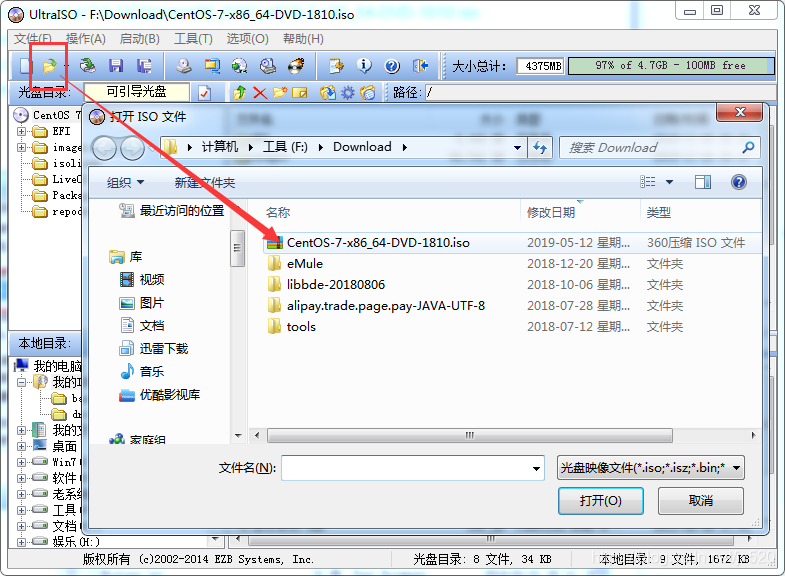Click the red X Delete icon
Viewport: 785px width, 576px height.
pos(260,93)
